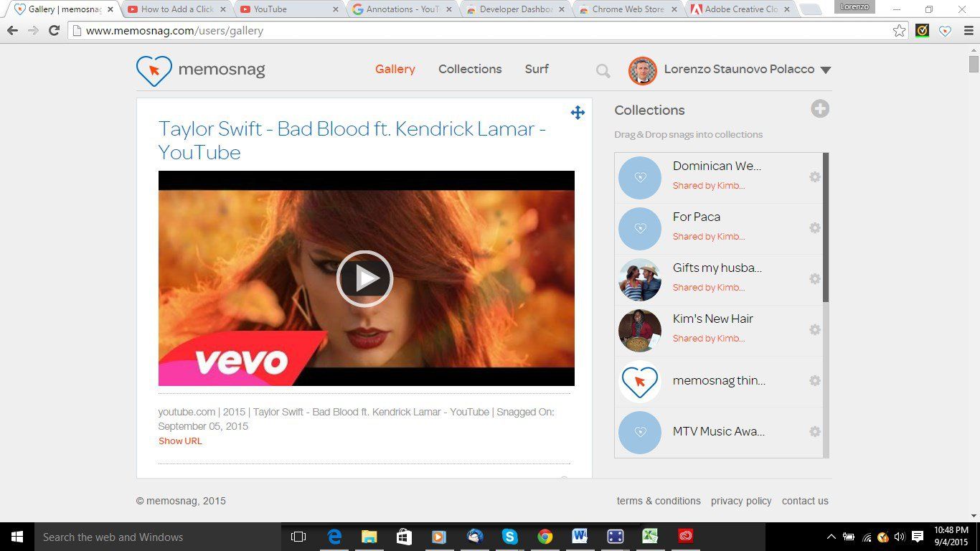Open the Taylor Swift - Bad Blood title link
The height and width of the screenshot is (551, 980).
[352, 141]
